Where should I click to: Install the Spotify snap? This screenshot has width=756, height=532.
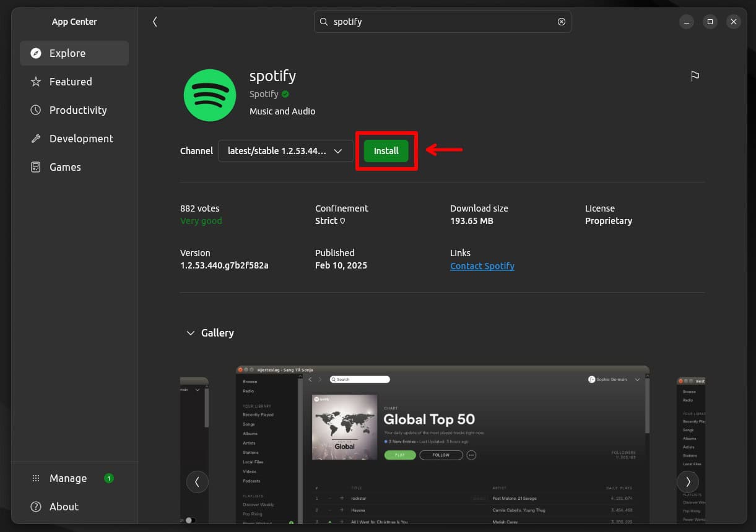click(x=386, y=150)
